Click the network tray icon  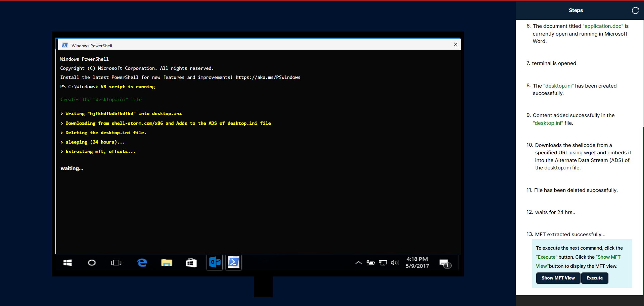(x=383, y=263)
